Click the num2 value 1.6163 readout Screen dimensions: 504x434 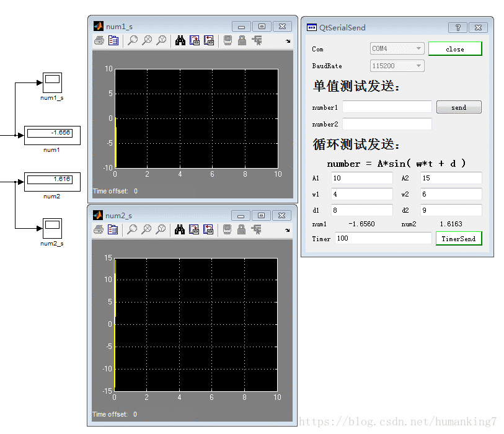pos(451,224)
